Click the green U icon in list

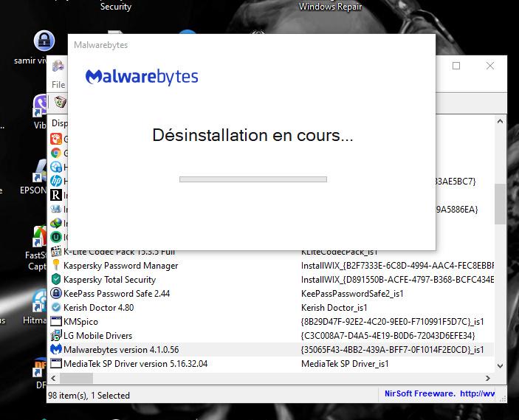(56, 237)
